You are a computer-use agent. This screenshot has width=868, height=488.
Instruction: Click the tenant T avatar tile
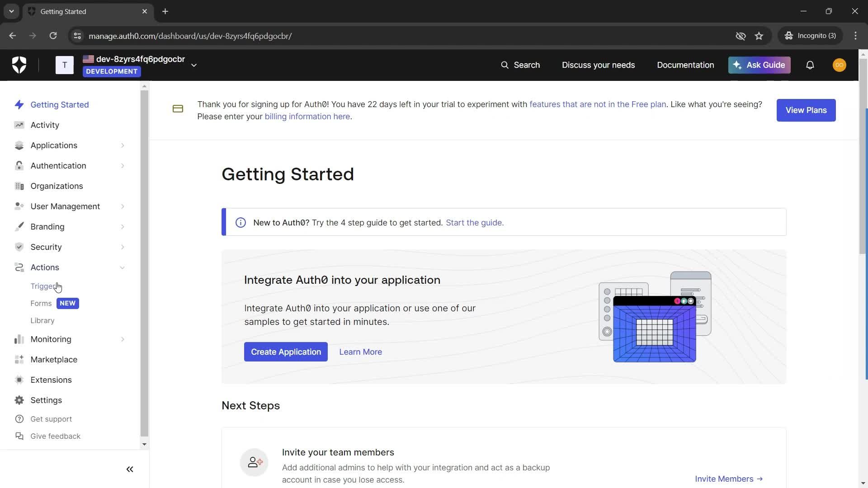[65, 65]
